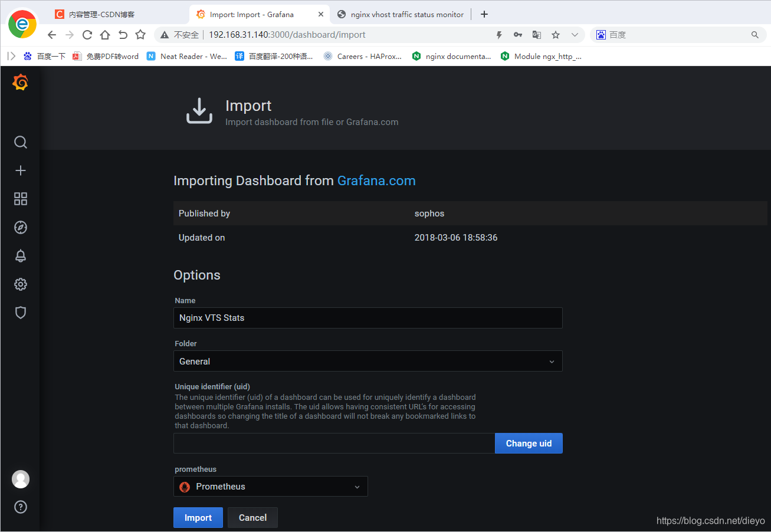
Task: Open Server Admin shield icon
Action: pyautogui.click(x=21, y=313)
